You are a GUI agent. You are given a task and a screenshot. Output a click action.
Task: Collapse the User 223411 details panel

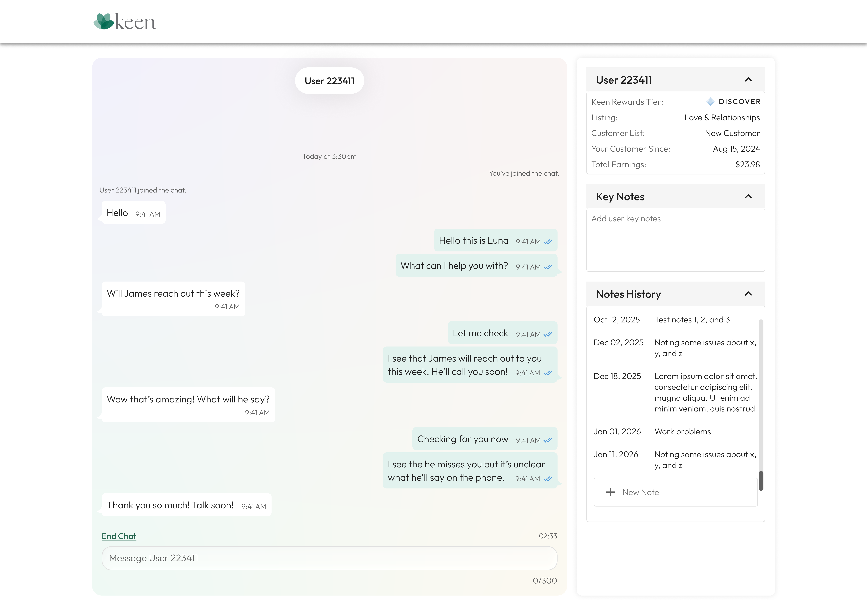point(748,80)
